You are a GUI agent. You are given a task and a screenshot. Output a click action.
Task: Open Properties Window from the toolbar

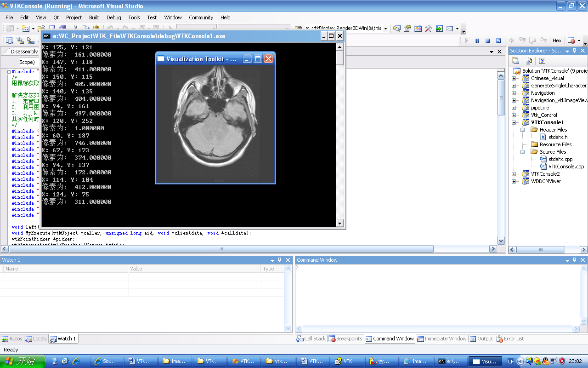tap(407, 29)
